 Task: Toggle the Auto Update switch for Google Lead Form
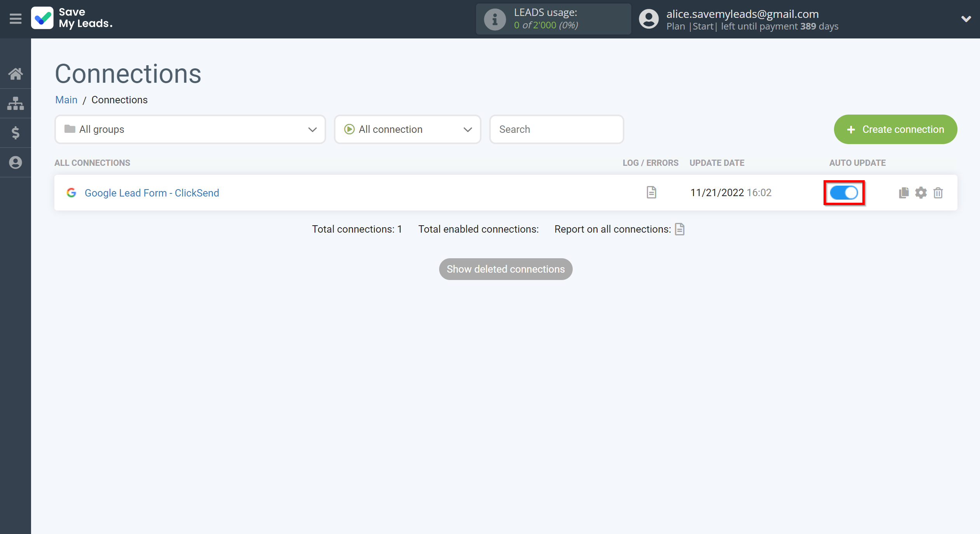tap(844, 193)
